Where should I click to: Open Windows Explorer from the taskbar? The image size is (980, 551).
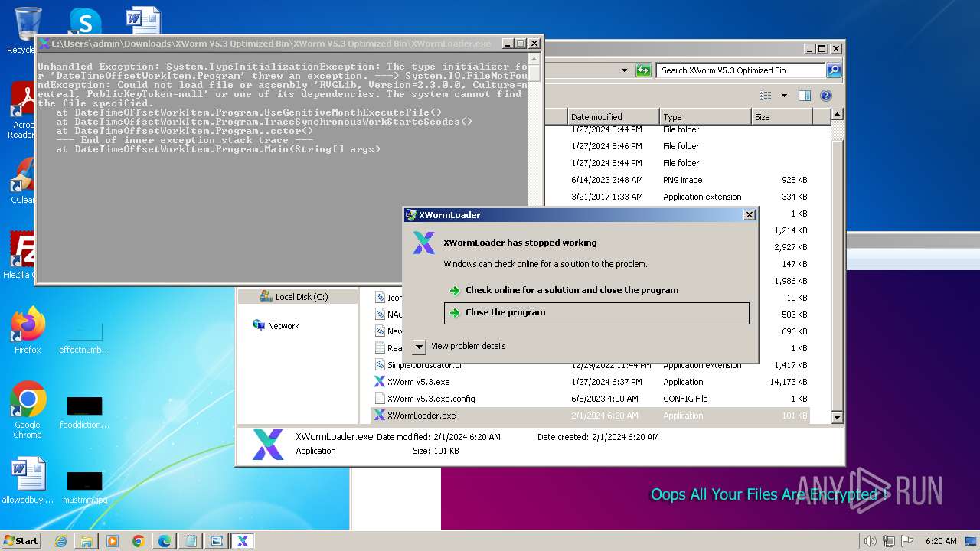pyautogui.click(x=87, y=541)
